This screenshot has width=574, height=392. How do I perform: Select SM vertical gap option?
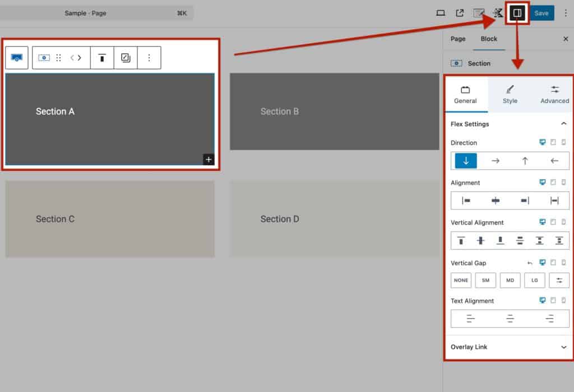(x=485, y=281)
